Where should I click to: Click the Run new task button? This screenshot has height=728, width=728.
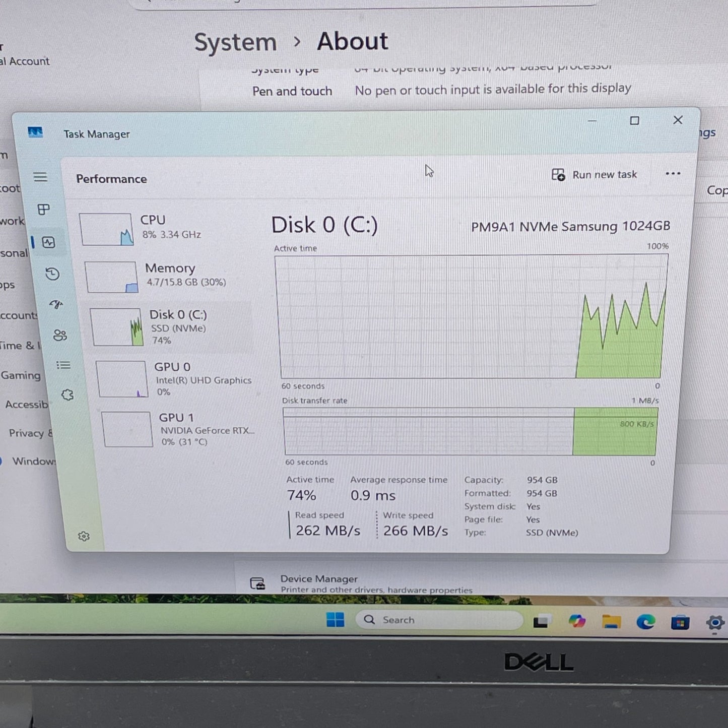(595, 175)
